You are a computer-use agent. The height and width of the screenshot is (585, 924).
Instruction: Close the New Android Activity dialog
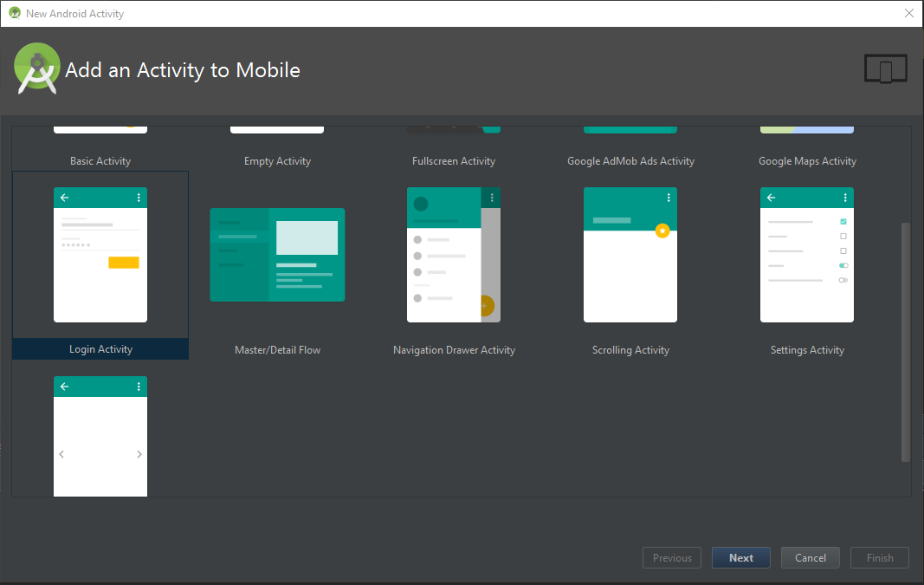[x=908, y=13]
